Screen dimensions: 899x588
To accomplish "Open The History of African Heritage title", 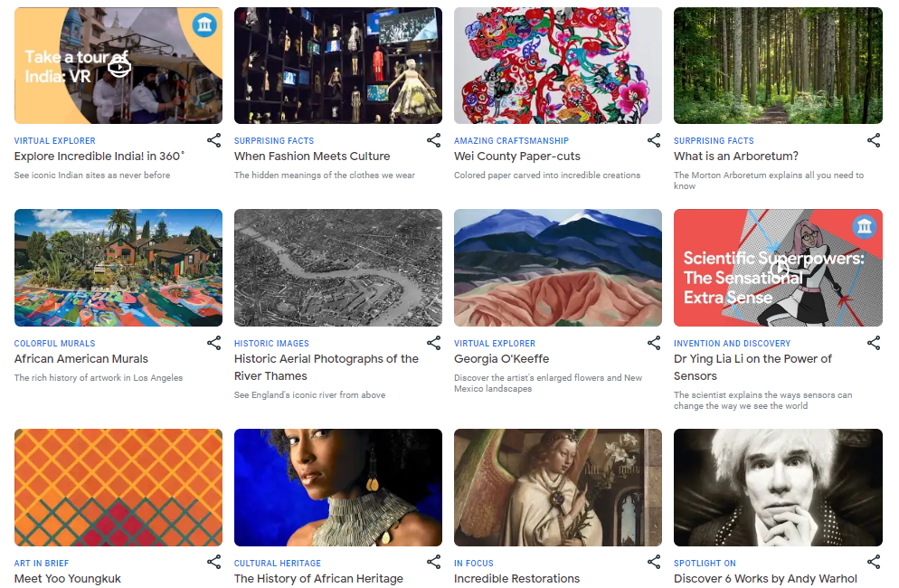I will coord(318,578).
